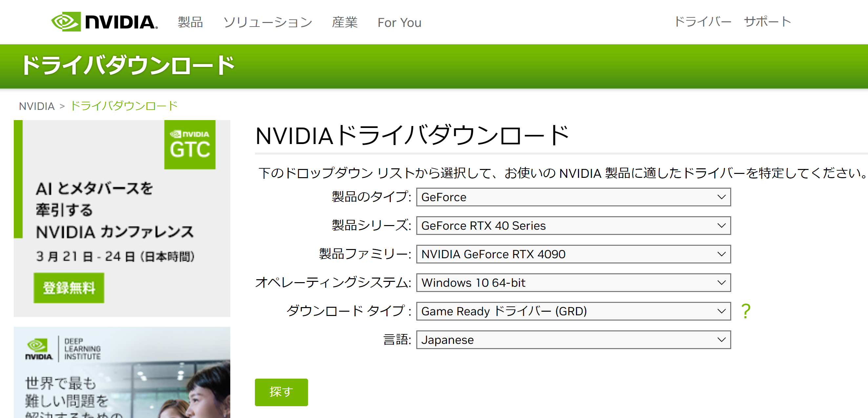Click the green 探す search button

281,392
